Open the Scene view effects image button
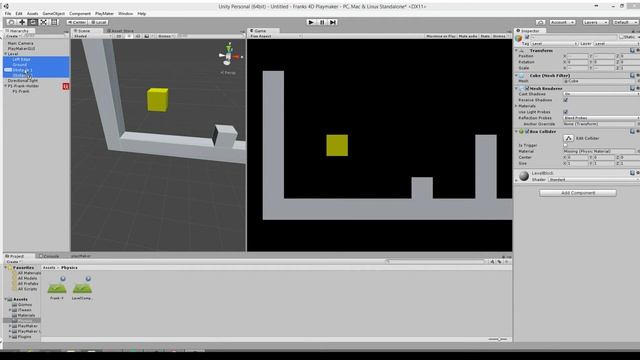This screenshot has height=360, width=640. pyautogui.click(x=148, y=36)
